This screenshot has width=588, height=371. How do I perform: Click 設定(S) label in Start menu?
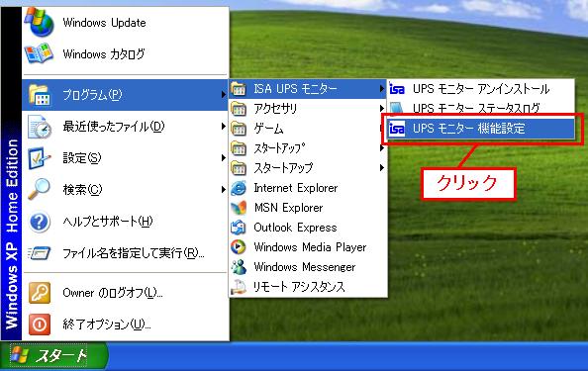pyautogui.click(x=82, y=158)
